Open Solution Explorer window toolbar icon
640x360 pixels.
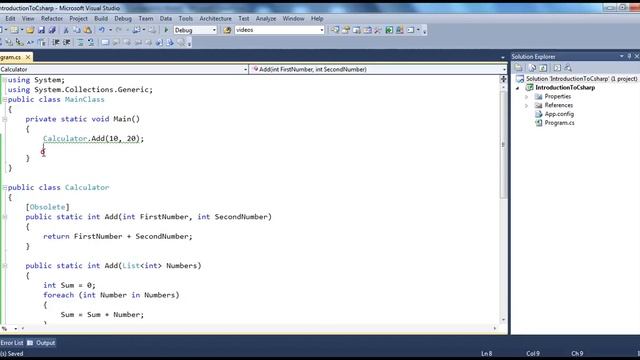[335, 30]
